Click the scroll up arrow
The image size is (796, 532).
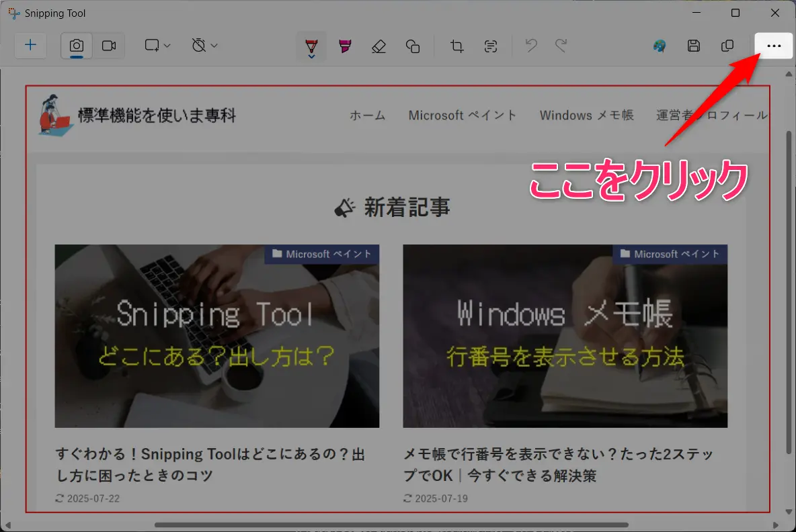tap(789, 75)
